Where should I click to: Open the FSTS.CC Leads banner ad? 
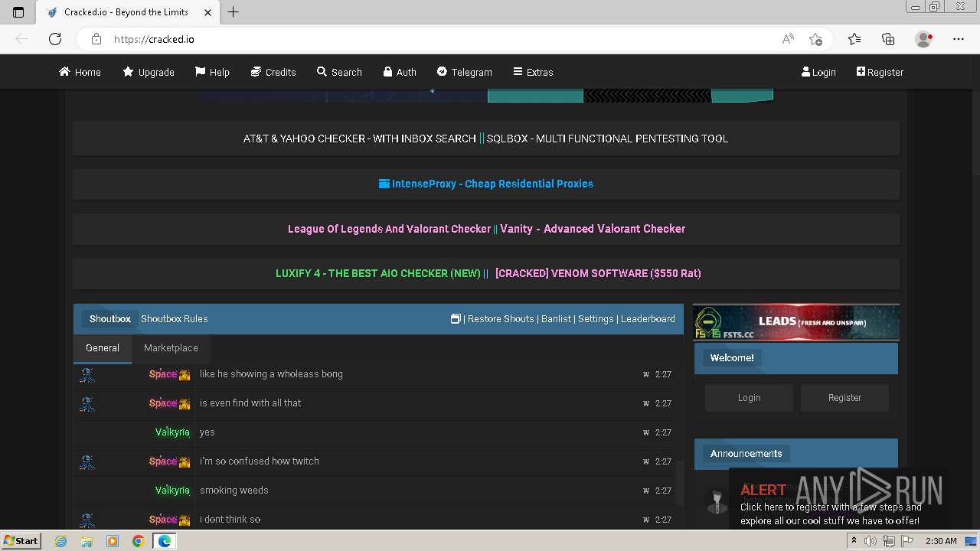tap(796, 322)
